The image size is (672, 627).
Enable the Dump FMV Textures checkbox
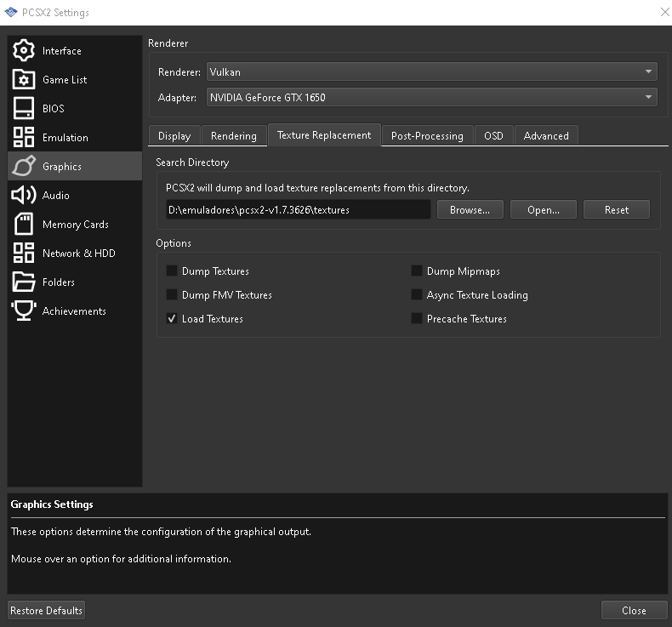(172, 294)
